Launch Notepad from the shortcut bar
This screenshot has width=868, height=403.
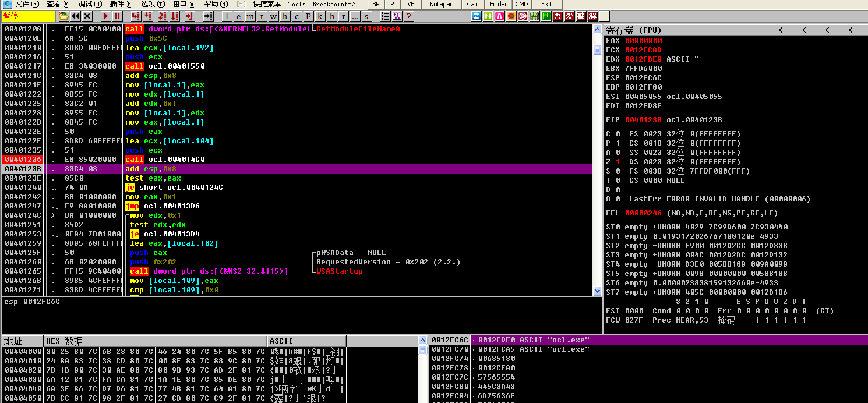coord(441,4)
